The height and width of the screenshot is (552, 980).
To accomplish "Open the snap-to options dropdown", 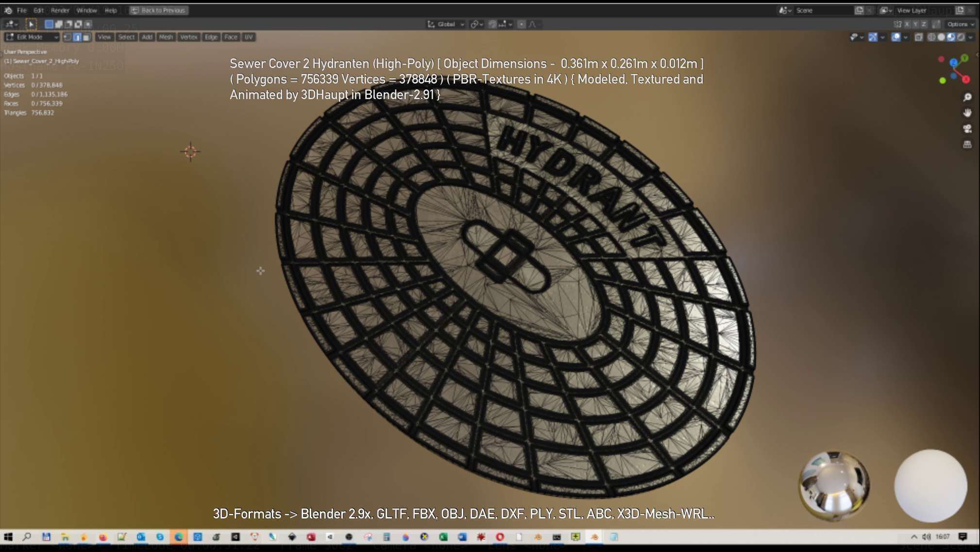I will click(x=506, y=24).
